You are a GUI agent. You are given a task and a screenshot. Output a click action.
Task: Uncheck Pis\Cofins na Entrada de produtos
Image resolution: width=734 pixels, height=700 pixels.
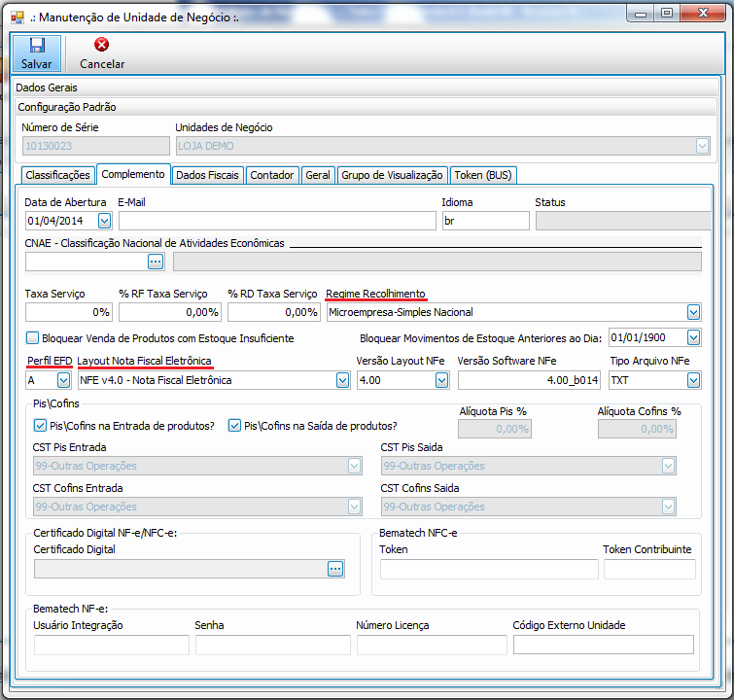pos(40,426)
